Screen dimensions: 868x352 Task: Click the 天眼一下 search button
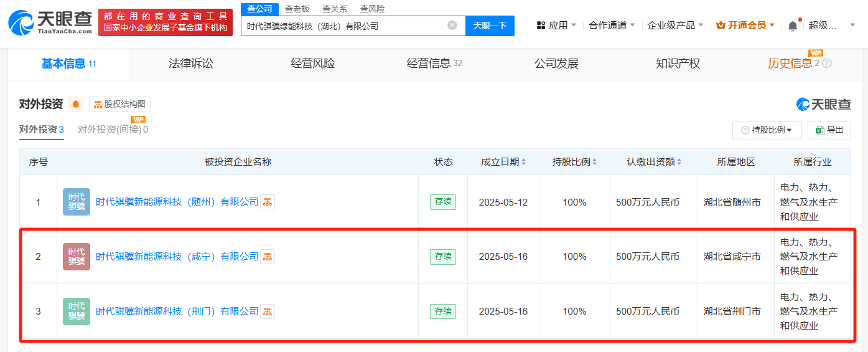tap(490, 26)
